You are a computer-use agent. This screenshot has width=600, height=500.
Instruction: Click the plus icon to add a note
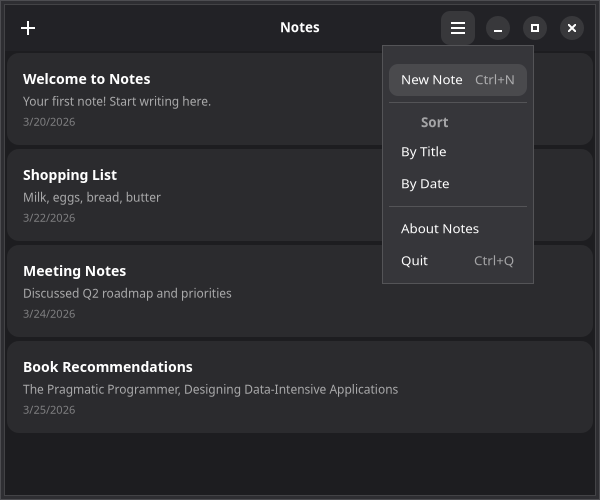(x=28, y=28)
